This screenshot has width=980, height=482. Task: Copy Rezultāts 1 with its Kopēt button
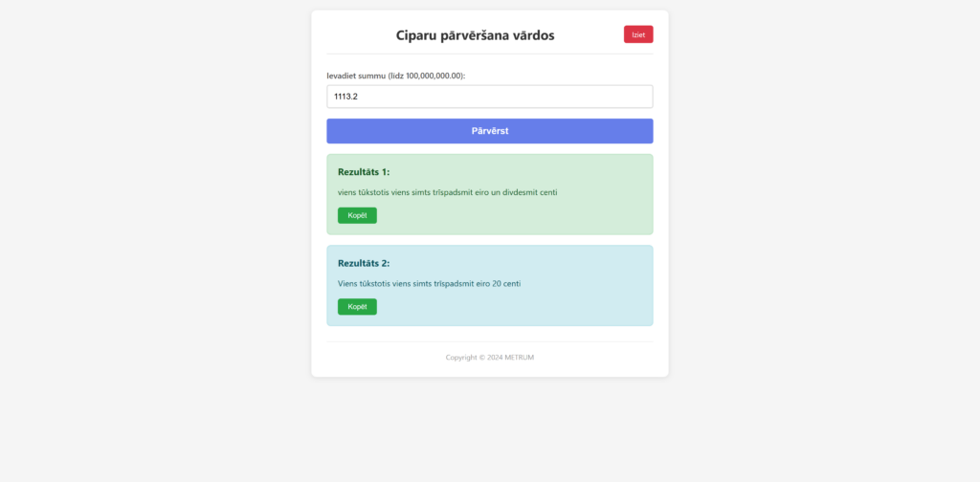(357, 215)
